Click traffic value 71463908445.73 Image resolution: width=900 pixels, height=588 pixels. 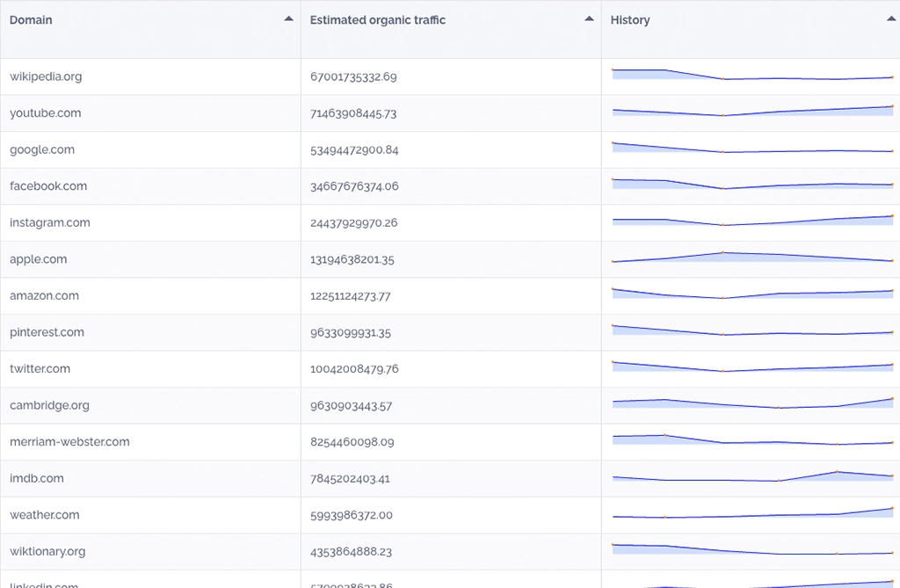(x=353, y=113)
